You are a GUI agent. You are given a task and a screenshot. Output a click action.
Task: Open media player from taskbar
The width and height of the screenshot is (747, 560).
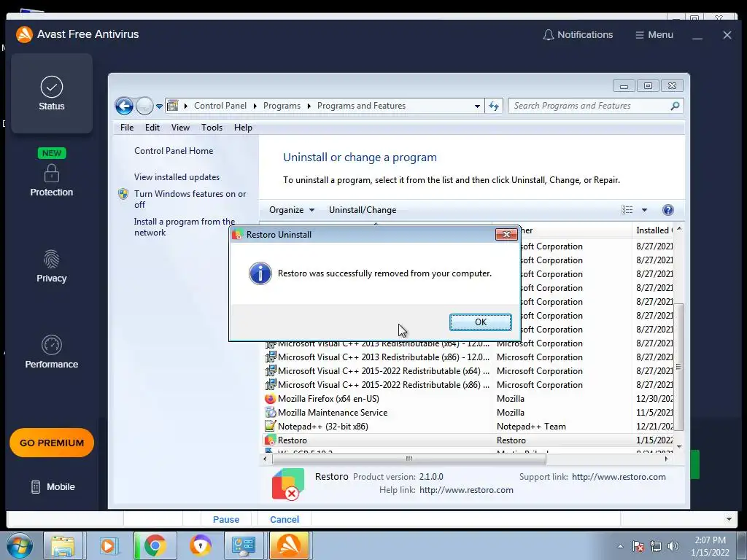108,545
